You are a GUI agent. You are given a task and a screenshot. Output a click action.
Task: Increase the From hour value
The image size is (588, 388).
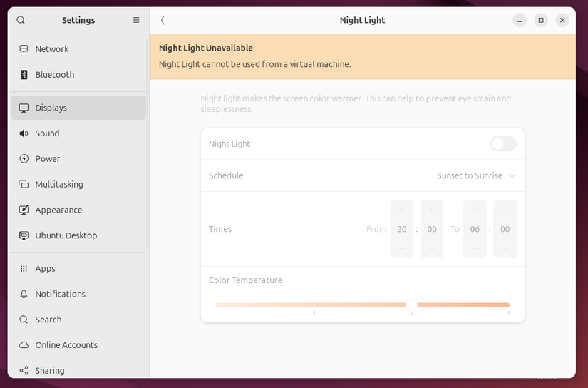(401, 210)
